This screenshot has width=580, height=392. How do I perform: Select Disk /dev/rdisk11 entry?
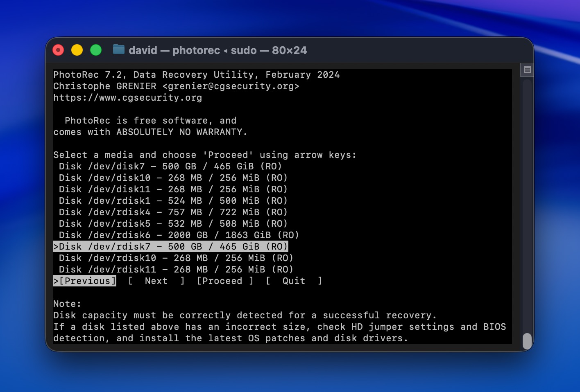click(175, 269)
